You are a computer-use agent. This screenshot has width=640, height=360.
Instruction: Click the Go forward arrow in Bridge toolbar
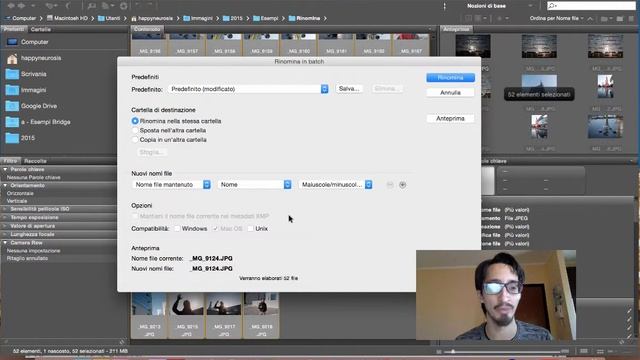[22, 5]
